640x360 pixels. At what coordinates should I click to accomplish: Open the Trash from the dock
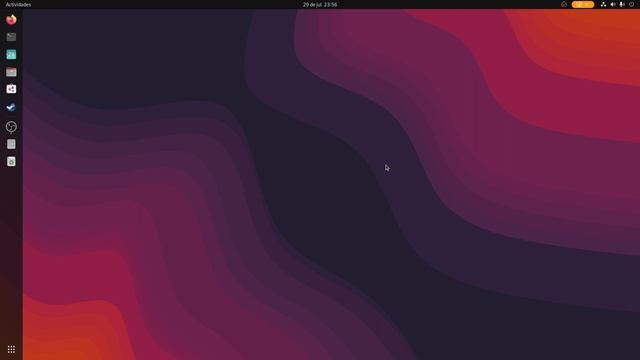(x=11, y=162)
